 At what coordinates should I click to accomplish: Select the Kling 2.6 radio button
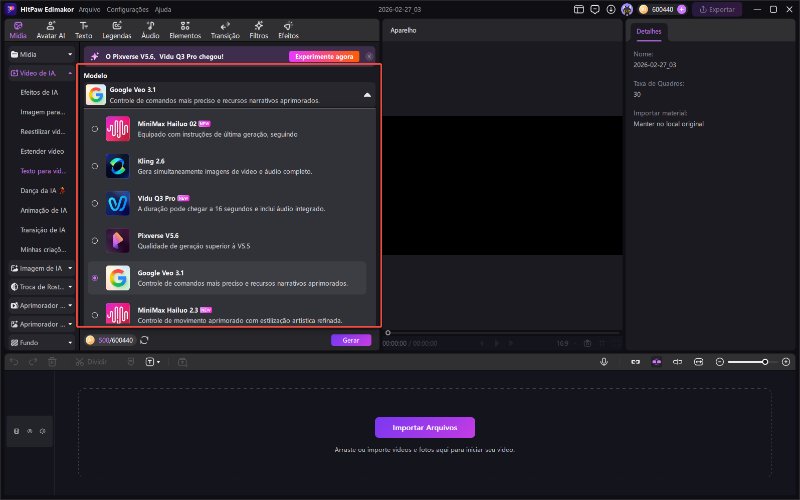pos(95,166)
